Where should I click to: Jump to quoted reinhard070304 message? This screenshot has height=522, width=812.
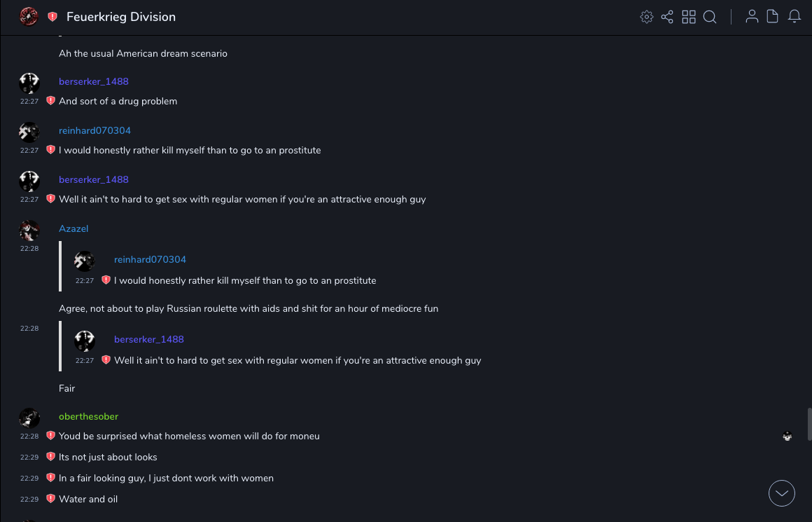point(245,280)
